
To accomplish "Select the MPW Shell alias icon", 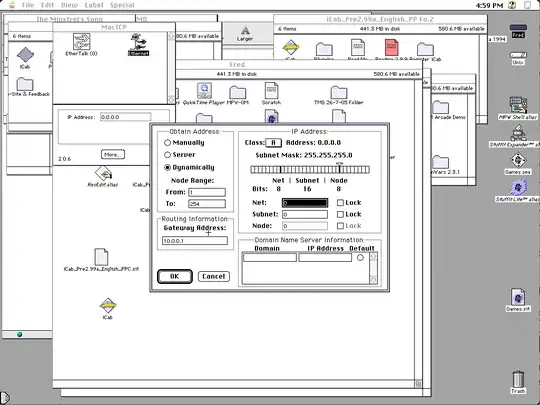I will (x=518, y=105).
